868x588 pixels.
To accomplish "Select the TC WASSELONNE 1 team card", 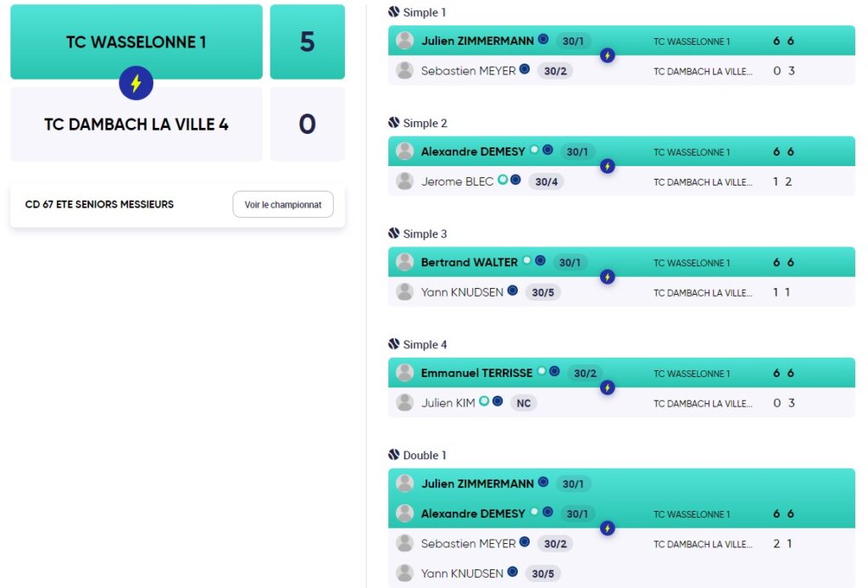I will click(x=136, y=42).
